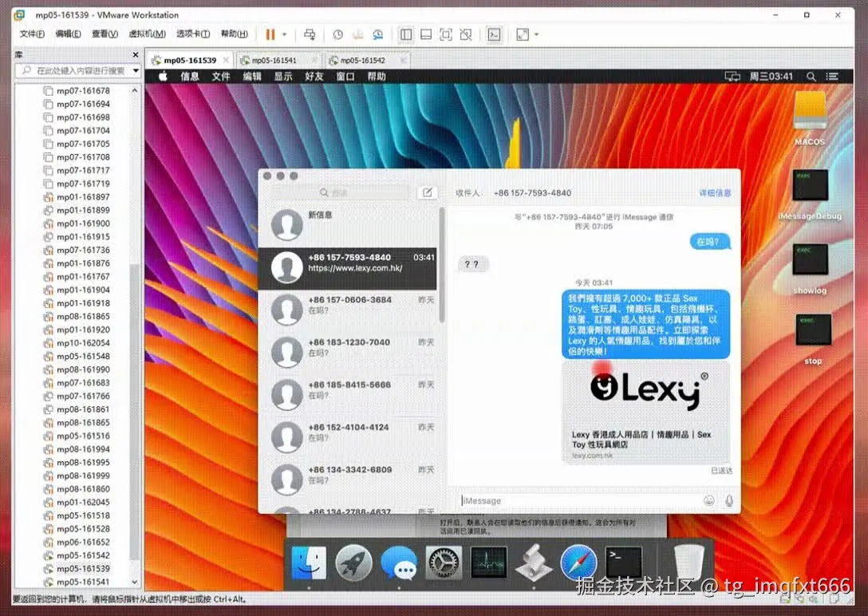The width and height of the screenshot is (868, 616).
Task: Select mp10-162054 in the library list
Action: point(83,343)
